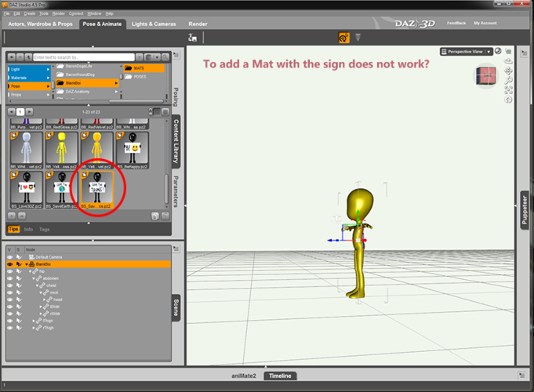Switch to Lights & Cameras activity tab
The image size is (534, 392).
click(154, 24)
